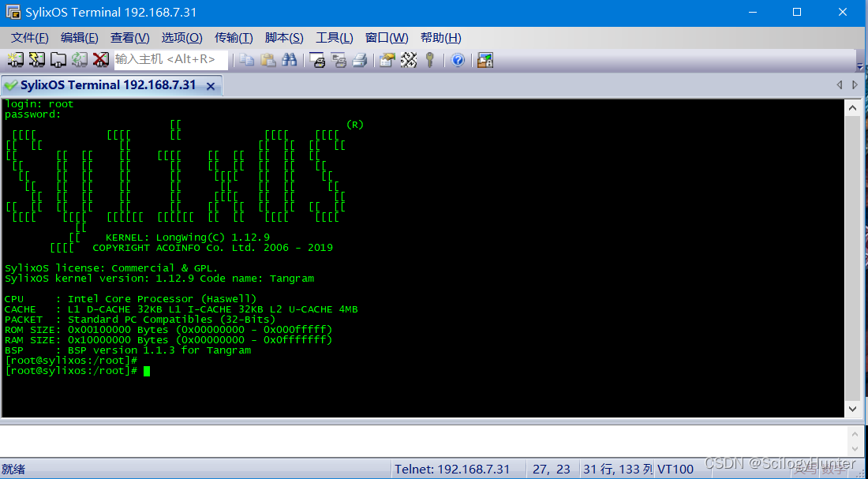Click the Paste clipboard icon

tap(268, 59)
